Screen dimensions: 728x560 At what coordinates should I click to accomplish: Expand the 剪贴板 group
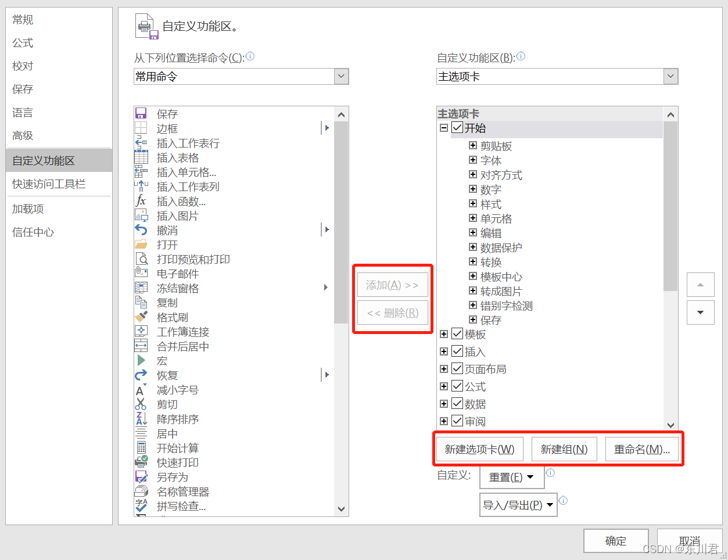click(473, 146)
